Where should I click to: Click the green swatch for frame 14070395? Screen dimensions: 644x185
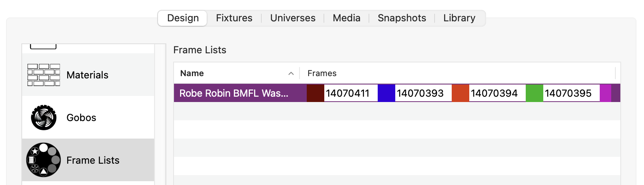click(534, 93)
